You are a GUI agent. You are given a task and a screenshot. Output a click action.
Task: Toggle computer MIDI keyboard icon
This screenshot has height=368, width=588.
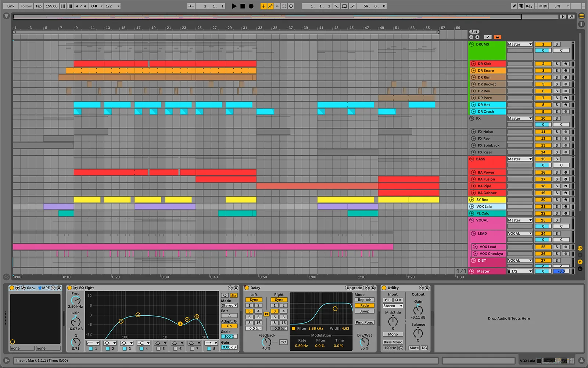point(521,6)
